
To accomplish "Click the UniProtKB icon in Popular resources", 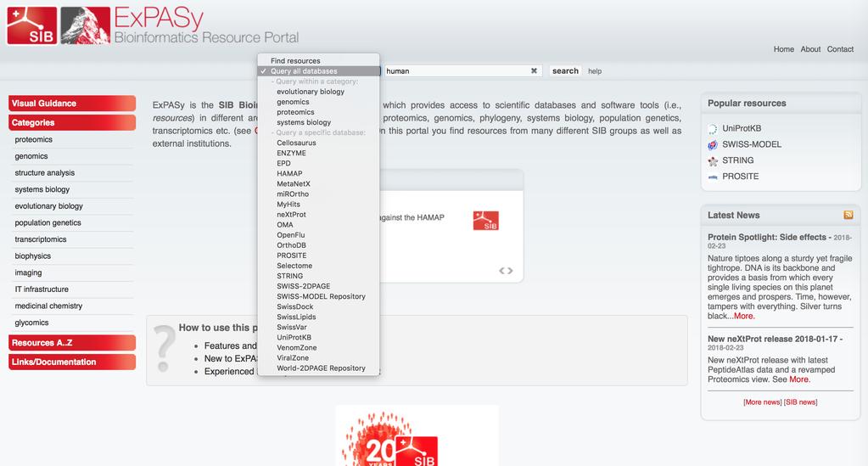I will pyautogui.click(x=713, y=128).
